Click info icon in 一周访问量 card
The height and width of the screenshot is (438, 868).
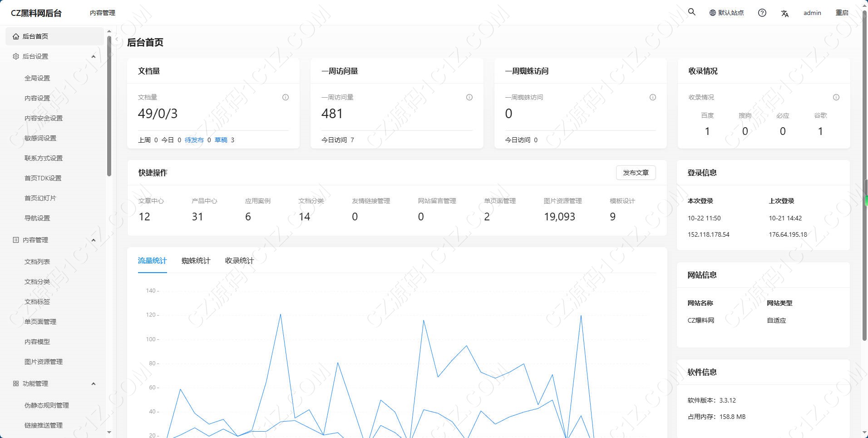pyautogui.click(x=469, y=97)
